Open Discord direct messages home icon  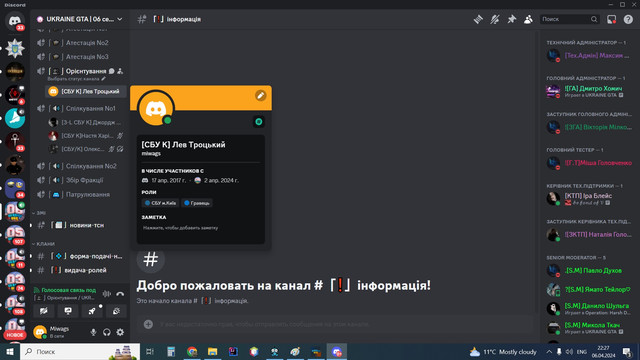[15, 20]
